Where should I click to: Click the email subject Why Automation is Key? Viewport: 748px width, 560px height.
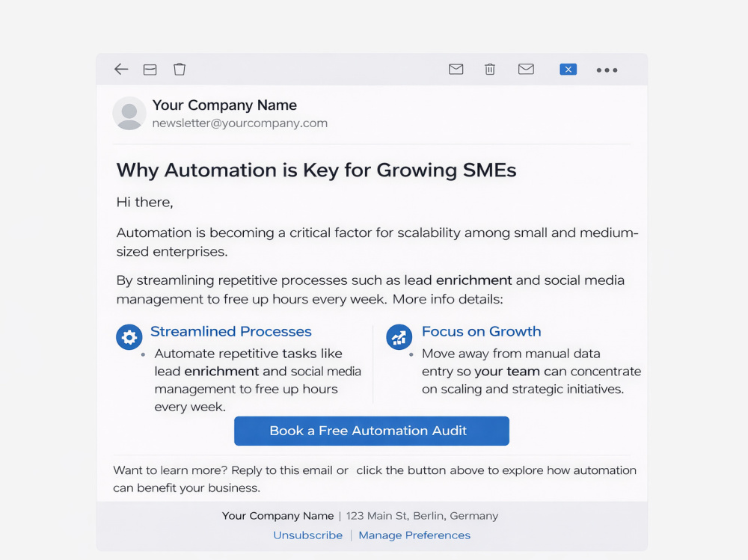316,170
